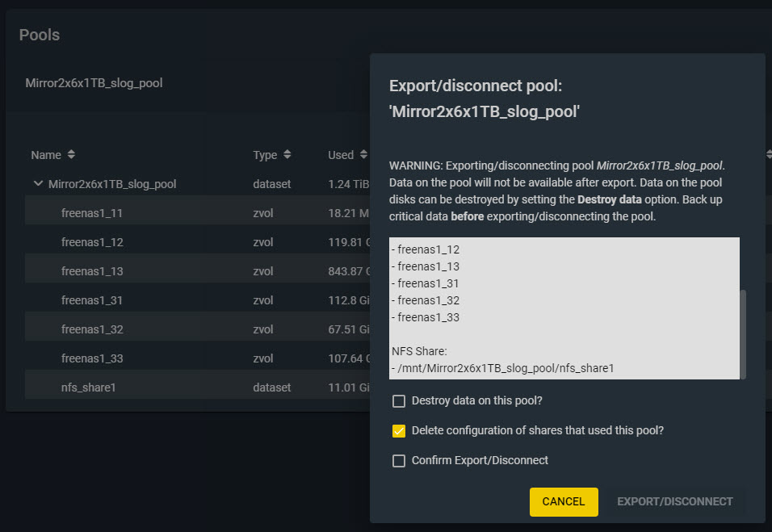Click the 11.01 used value of nfs_share1
Screen dimensions: 772x532
[x=349, y=387]
